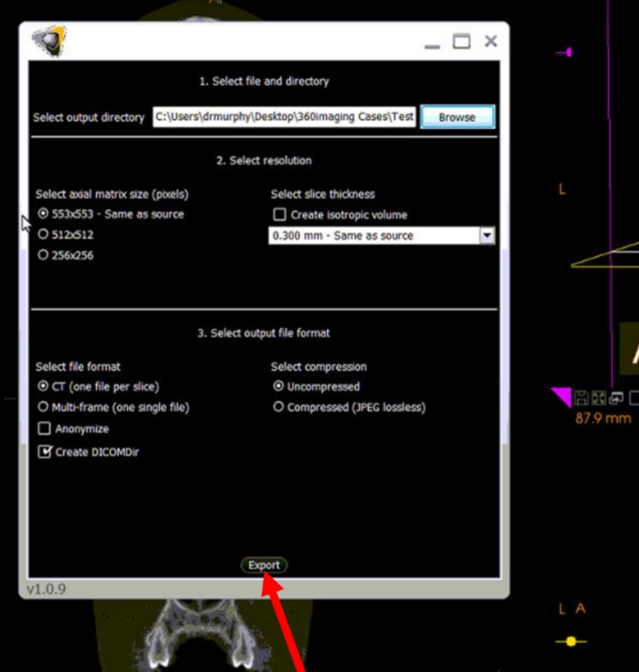Uncheck the Create DICOMDir checkbox

pyautogui.click(x=44, y=452)
